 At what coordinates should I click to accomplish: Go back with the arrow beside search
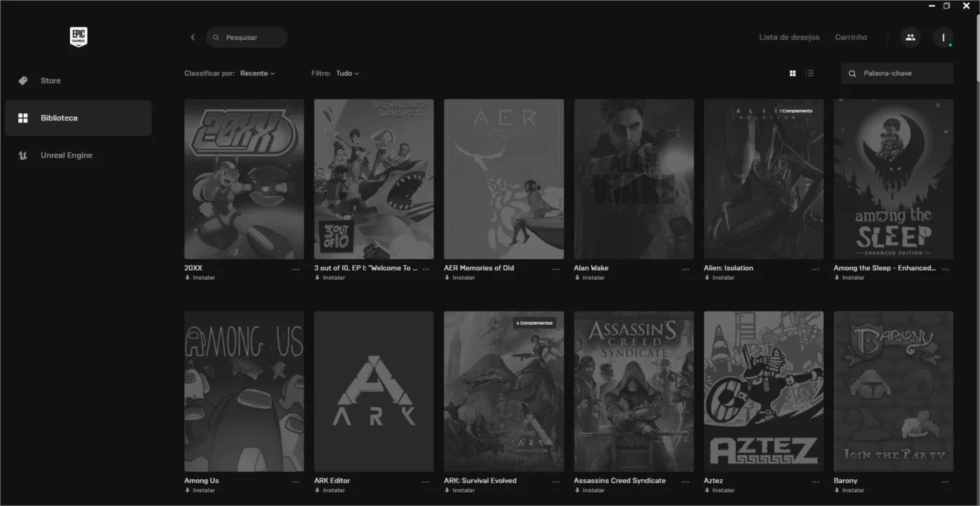192,37
